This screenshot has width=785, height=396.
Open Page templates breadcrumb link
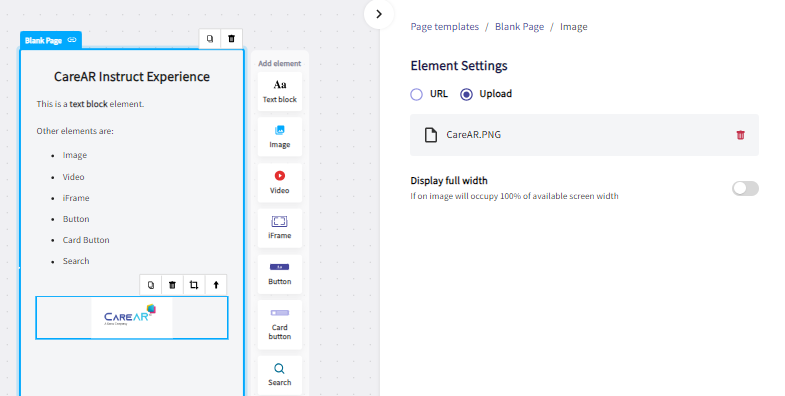click(445, 27)
